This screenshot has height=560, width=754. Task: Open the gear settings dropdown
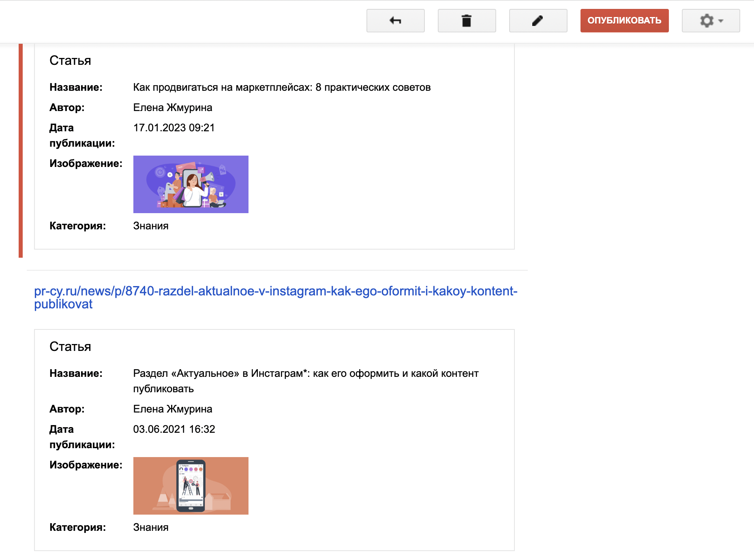pos(711,21)
